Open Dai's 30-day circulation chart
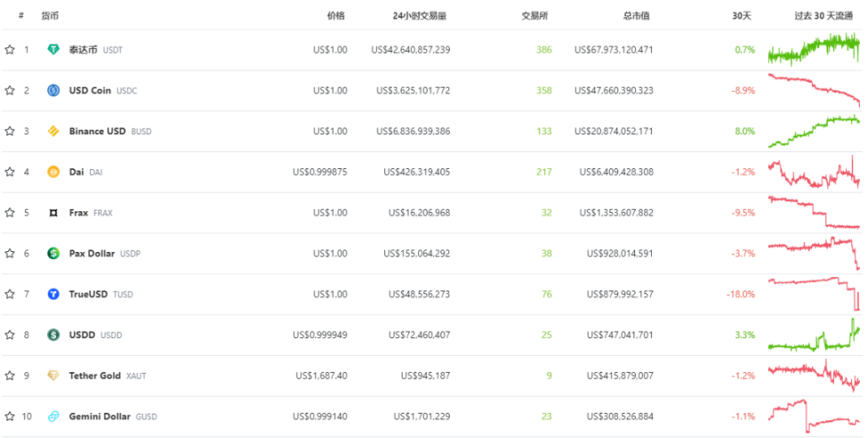Screen dimensions: 868x438 tap(814, 172)
